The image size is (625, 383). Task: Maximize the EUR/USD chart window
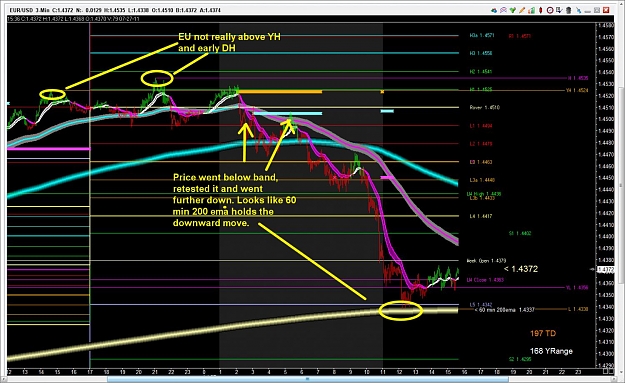pos(597,10)
